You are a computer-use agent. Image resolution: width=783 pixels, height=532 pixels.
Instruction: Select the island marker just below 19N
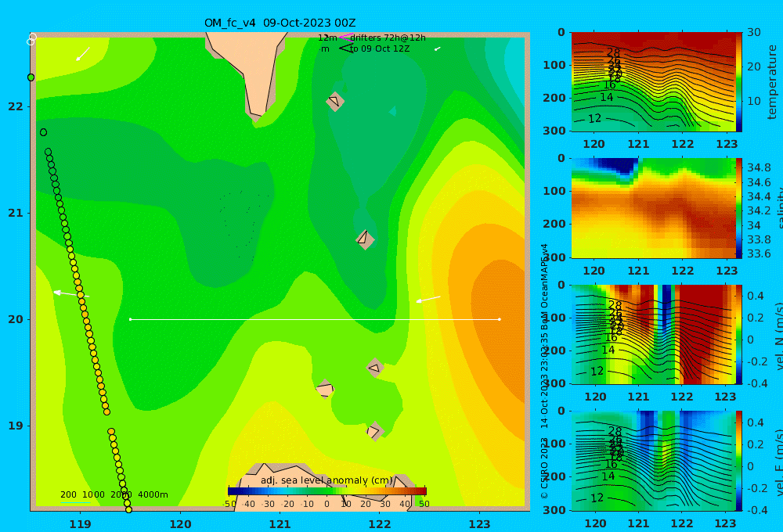point(374,431)
